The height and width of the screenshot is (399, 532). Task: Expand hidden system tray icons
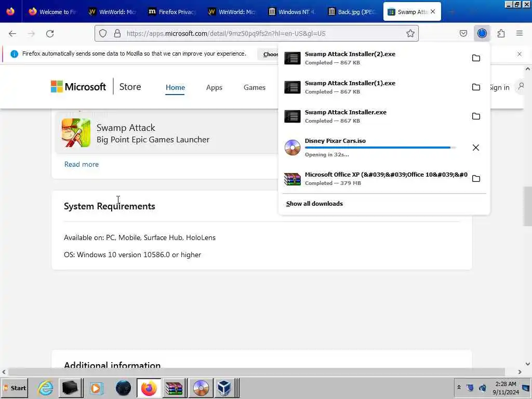point(459,388)
